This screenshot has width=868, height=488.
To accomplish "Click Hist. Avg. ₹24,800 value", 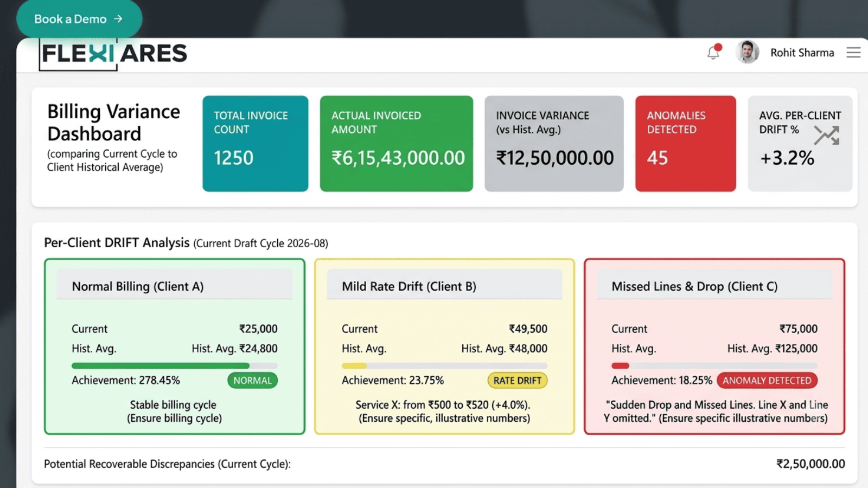I will (x=234, y=349).
